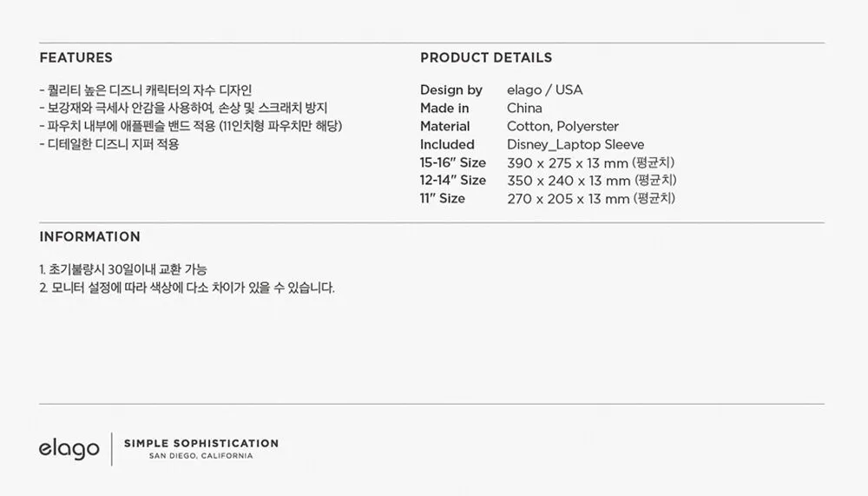Click the SIMPLE SOPHISTICATION tagline
The height and width of the screenshot is (496, 868).
point(201,443)
